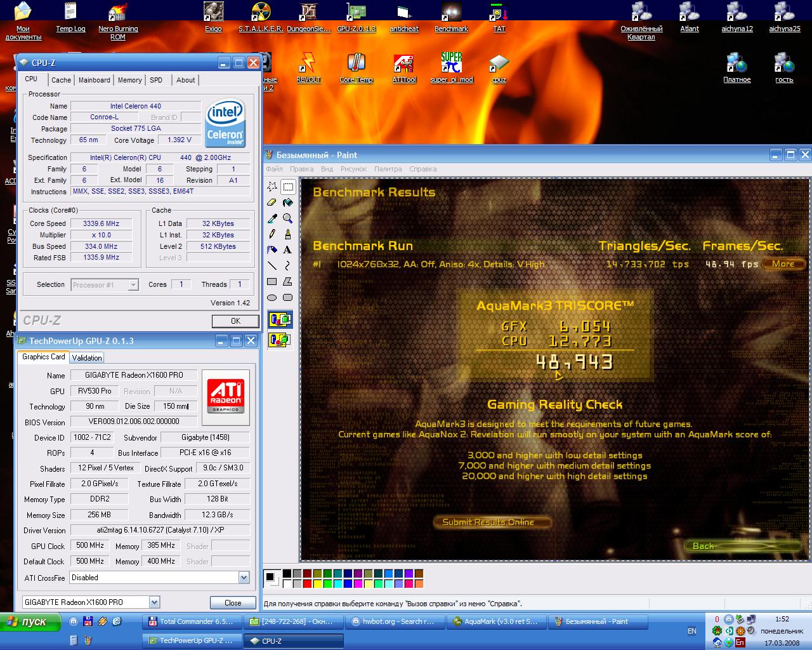Screen dimensions: 812x650
Task: Pick the Rectangle shape tool
Action: point(272,282)
